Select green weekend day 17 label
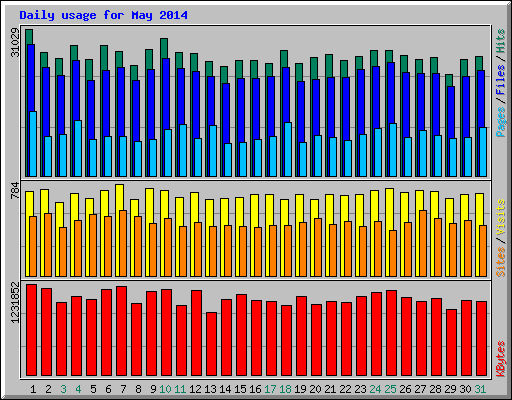 click(270, 389)
